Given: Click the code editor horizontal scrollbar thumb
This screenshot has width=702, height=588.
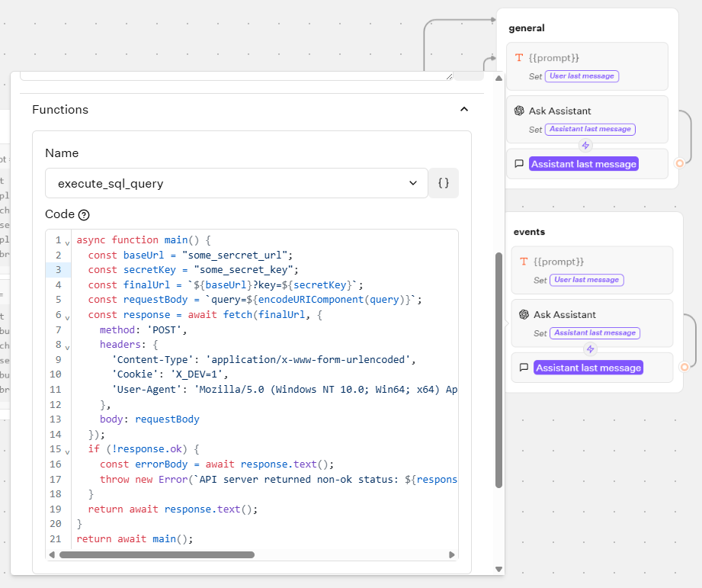Looking at the screenshot, I should click(x=157, y=555).
